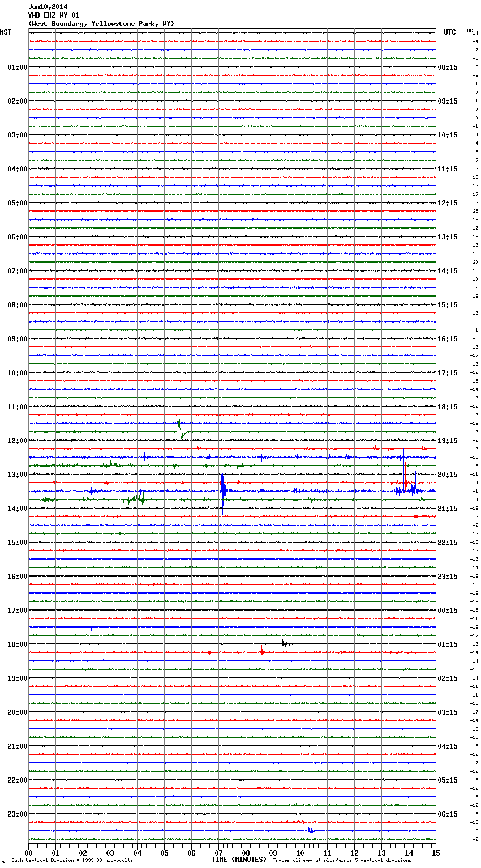The width and height of the screenshot is (481, 868).
Task: Click the "MST" axis header
Action: point(6,33)
